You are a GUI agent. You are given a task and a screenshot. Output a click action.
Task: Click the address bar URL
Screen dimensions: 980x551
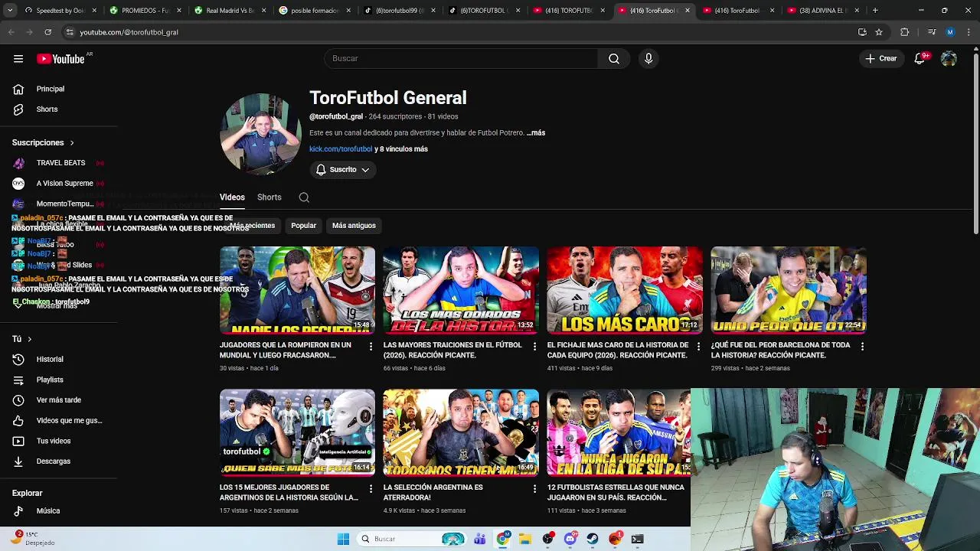click(x=129, y=32)
